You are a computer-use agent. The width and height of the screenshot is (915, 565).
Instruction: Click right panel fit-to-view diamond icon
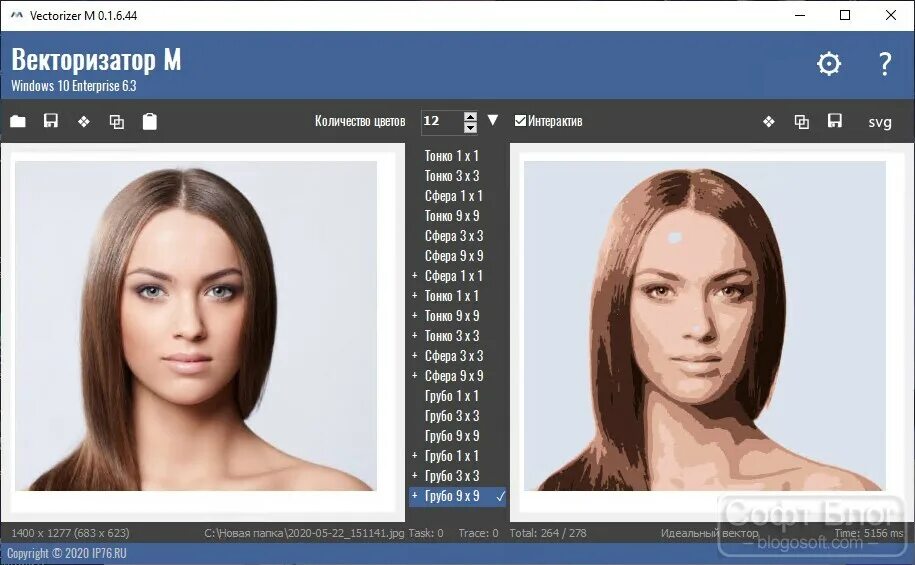click(x=769, y=121)
